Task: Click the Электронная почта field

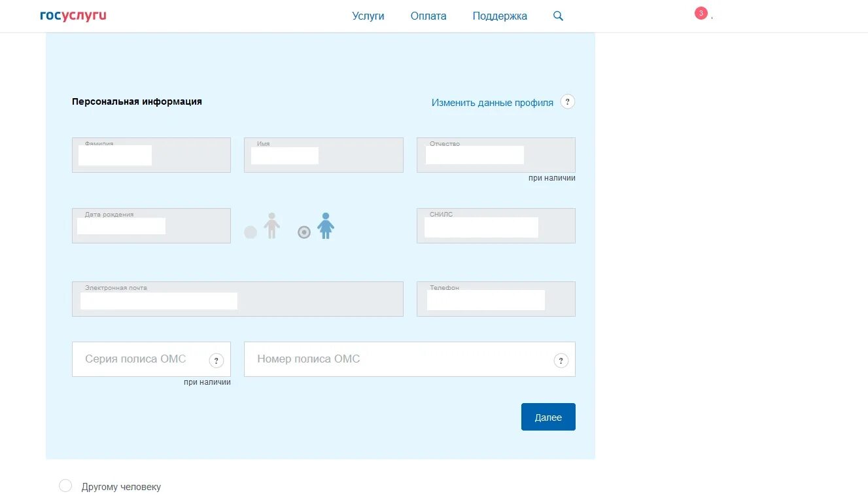Action: [237, 299]
